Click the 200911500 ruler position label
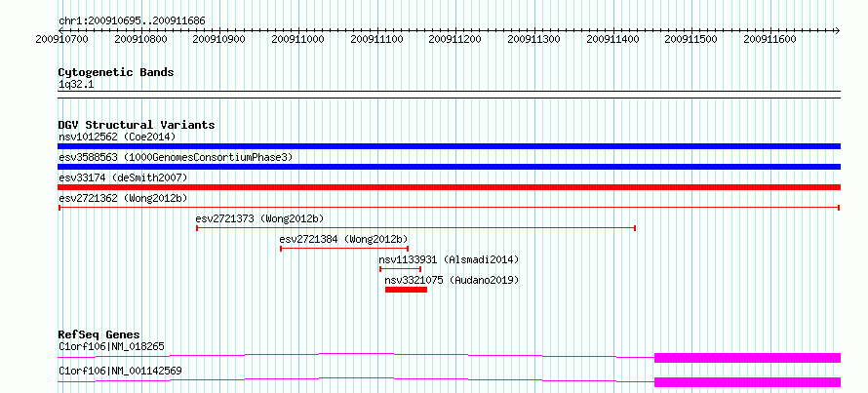 [x=692, y=39]
